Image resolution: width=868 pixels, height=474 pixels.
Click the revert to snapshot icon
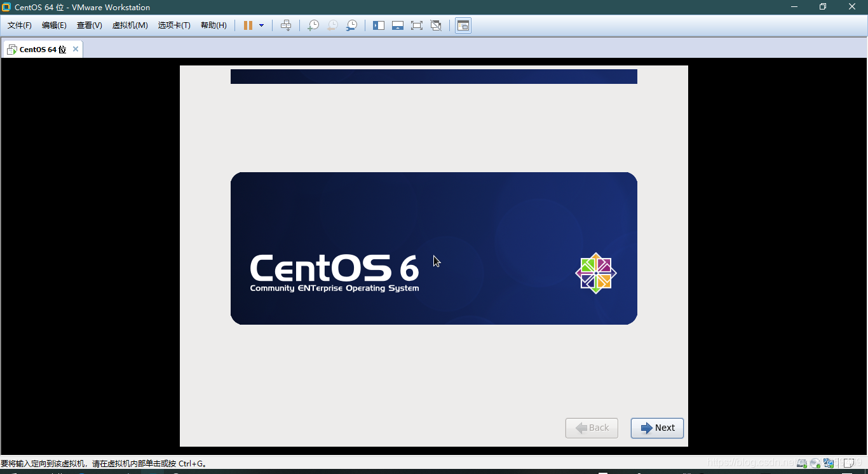click(332, 25)
